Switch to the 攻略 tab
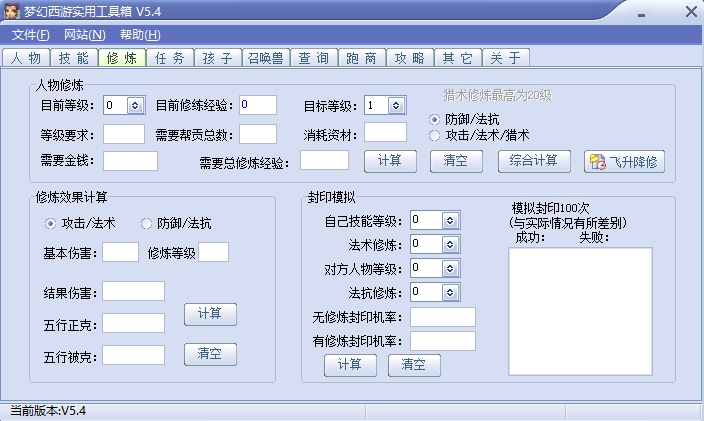 pos(410,58)
